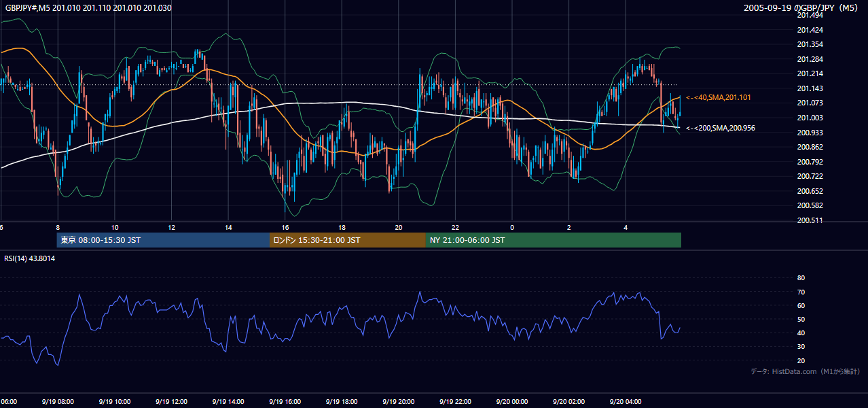The image size is (868, 408).
Task: Click the GBPJPY#,M5 symbol header text
Action: point(88,7)
